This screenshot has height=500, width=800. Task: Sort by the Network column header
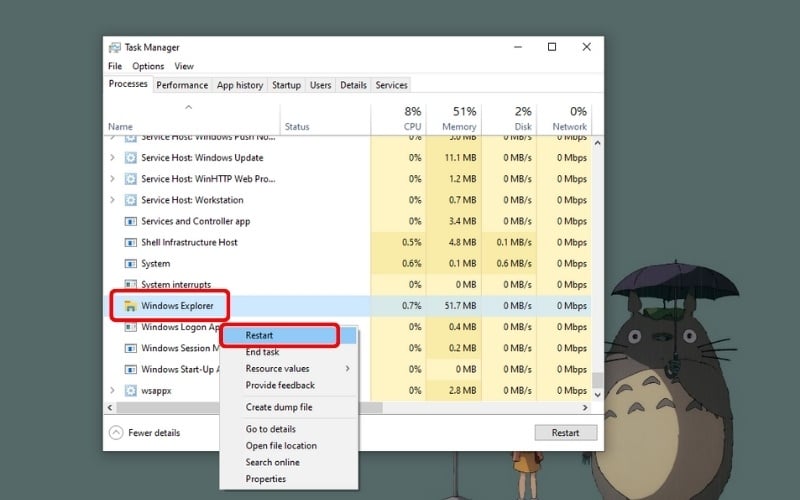tap(563, 118)
